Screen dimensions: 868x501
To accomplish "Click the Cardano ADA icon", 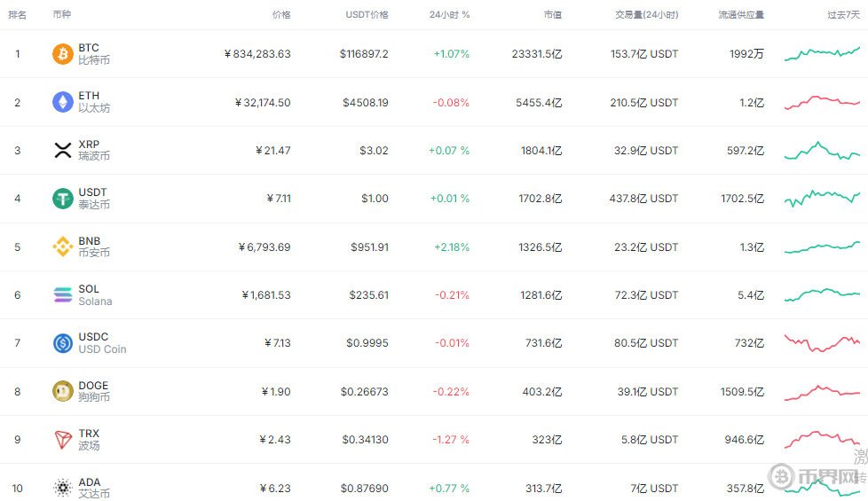I will click(x=62, y=488).
